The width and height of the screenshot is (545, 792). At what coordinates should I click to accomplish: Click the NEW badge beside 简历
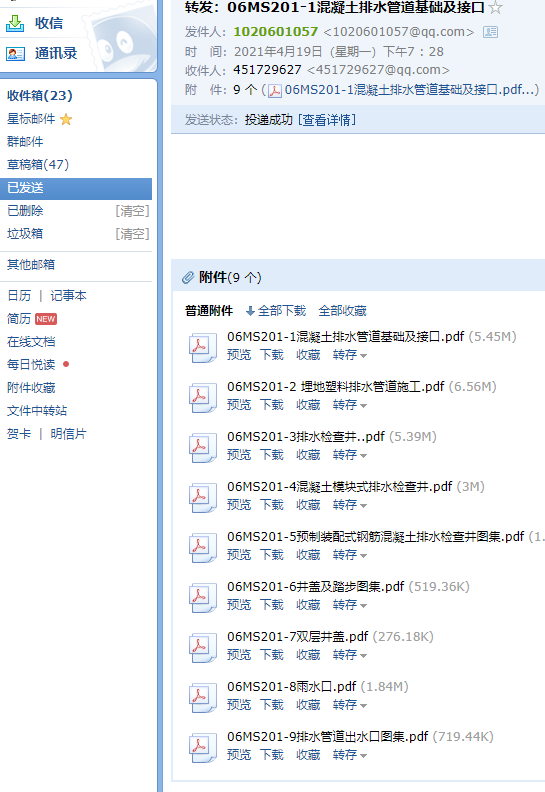tap(45, 319)
